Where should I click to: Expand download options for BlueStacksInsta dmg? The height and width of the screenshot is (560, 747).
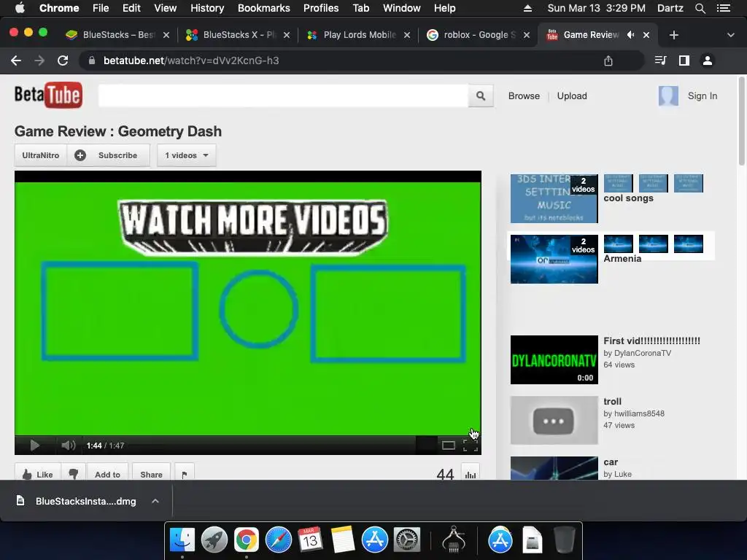click(x=155, y=501)
